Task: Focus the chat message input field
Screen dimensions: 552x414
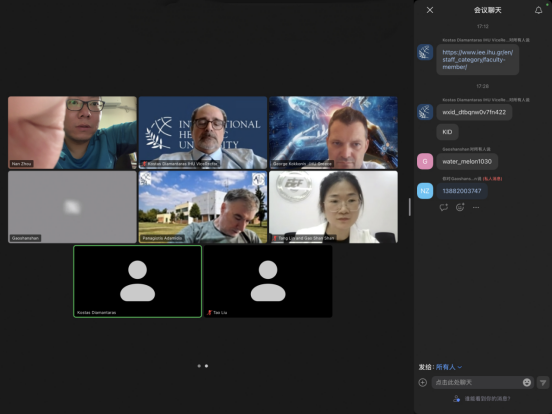Action: coord(483,382)
